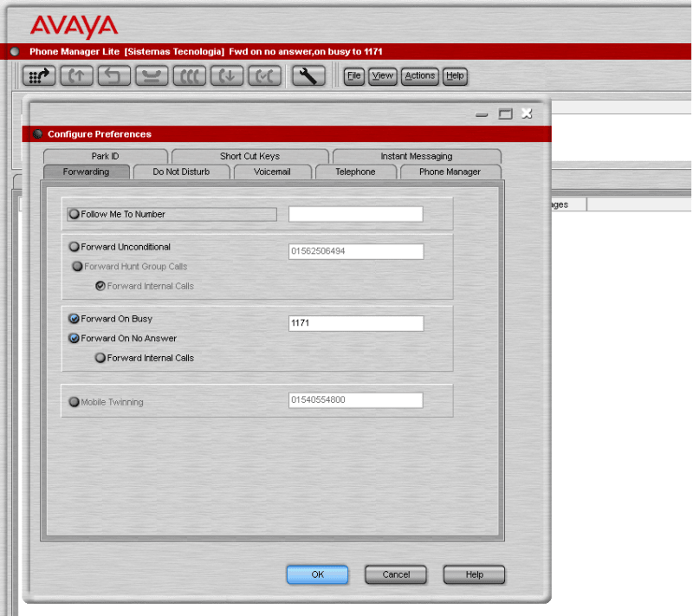Click the hold call toolbar icon
Screen dimensions: 693x616
tap(227, 75)
